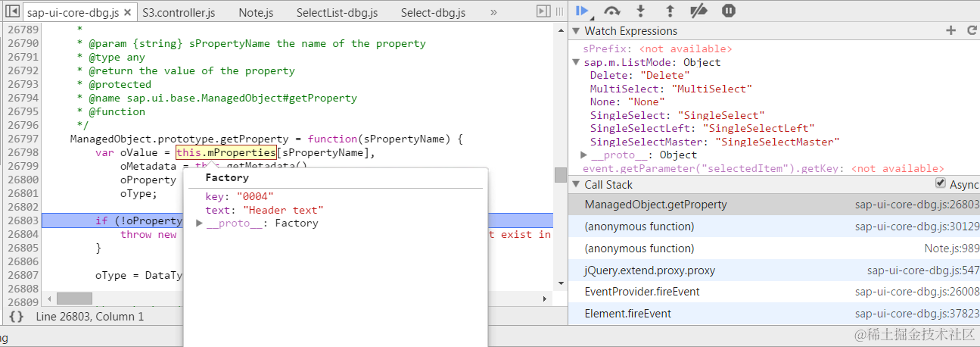Open the Note.js:989 source link
Image resolution: width=980 pixels, height=347 pixels.
952,249
